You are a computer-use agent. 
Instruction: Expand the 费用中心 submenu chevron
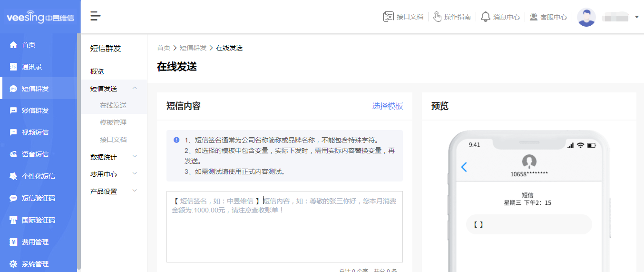(x=135, y=174)
